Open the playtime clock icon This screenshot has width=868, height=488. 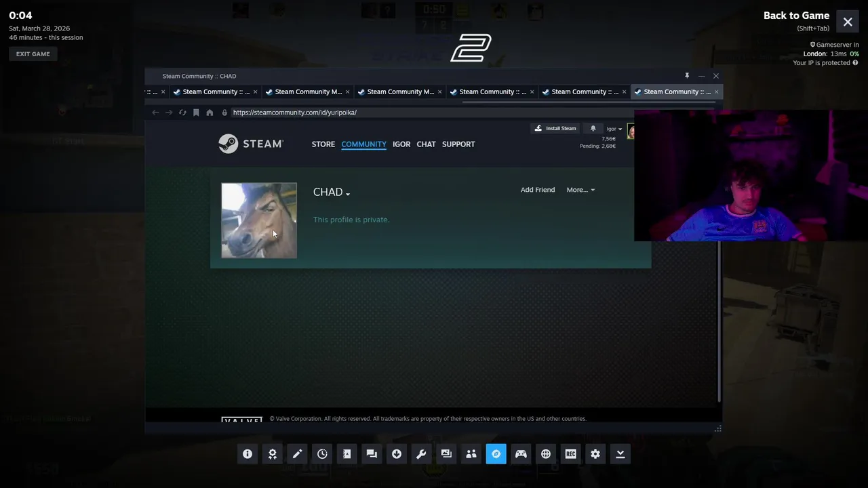point(322,454)
